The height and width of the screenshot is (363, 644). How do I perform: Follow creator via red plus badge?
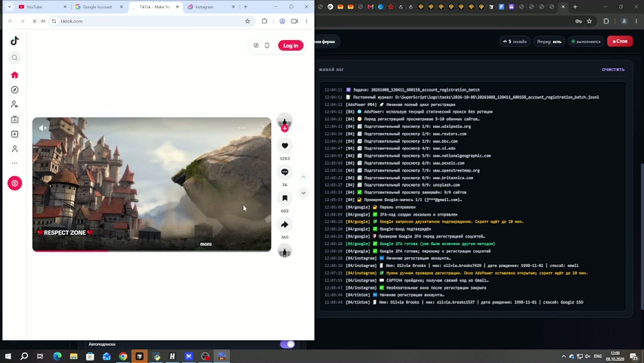click(285, 129)
